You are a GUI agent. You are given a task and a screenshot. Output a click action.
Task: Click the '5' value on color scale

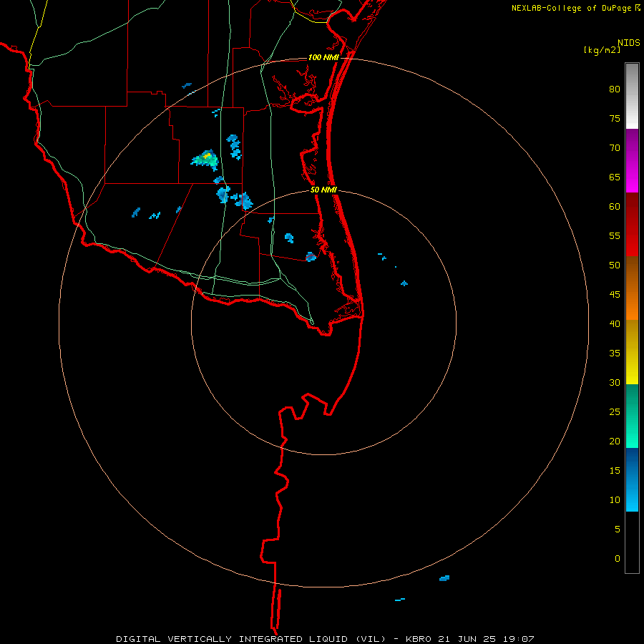618,530
